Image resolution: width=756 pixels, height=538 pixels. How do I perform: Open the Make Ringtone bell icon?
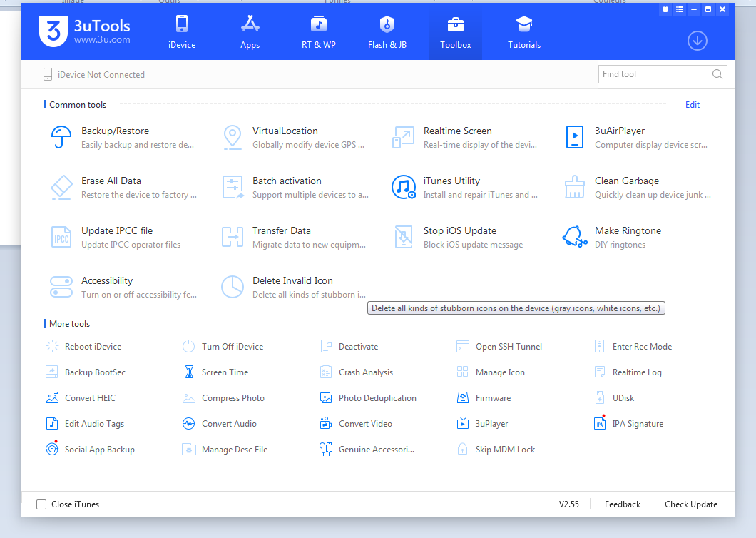tap(575, 237)
